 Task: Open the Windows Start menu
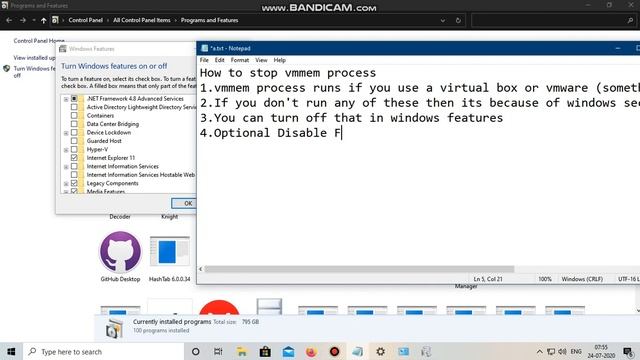pos(11,351)
